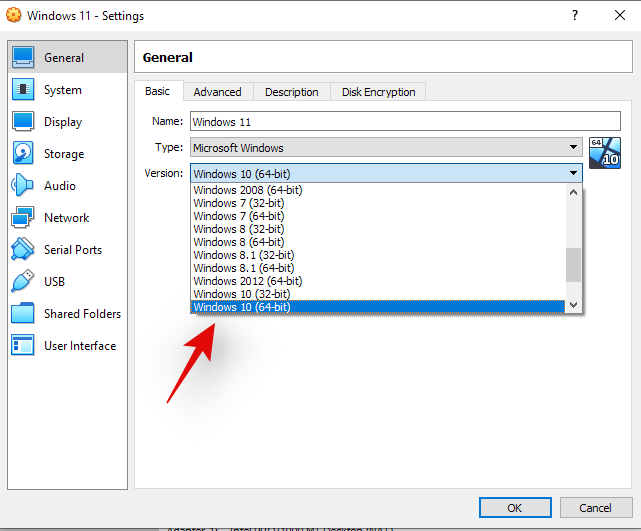Click the Name field containing Windows 11
The image size is (641, 531).
[385, 121]
